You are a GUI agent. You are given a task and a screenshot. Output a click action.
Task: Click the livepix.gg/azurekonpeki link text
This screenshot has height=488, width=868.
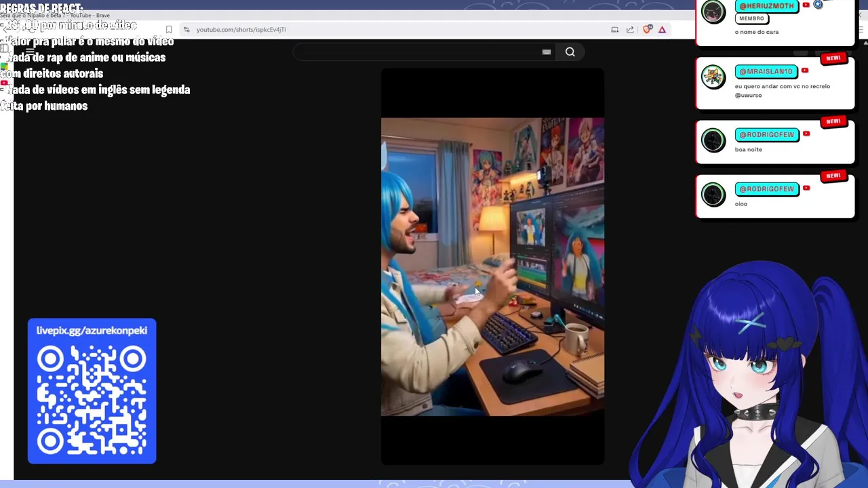click(x=92, y=331)
